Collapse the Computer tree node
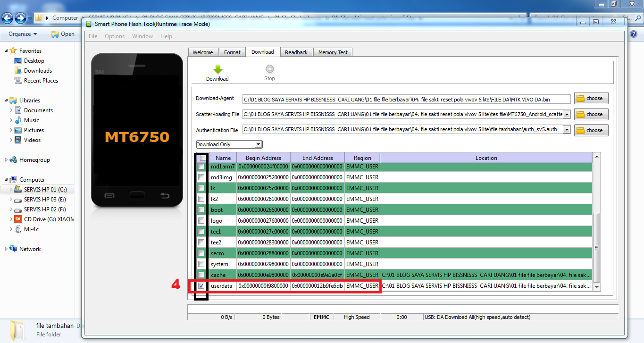Viewport: 644px width, 343px height. [6, 180]
